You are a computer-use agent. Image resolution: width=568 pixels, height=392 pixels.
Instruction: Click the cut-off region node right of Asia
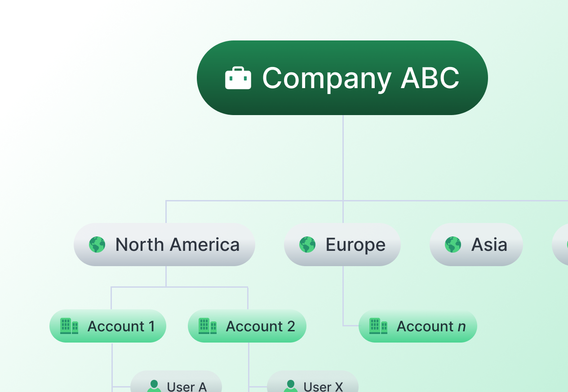pyautogui.click(x=561, y=245)
